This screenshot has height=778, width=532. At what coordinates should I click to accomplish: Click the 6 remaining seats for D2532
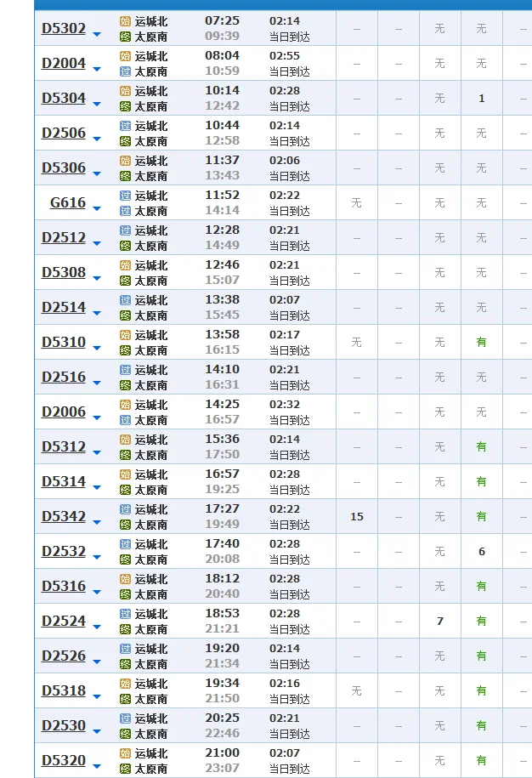point(482,551)
